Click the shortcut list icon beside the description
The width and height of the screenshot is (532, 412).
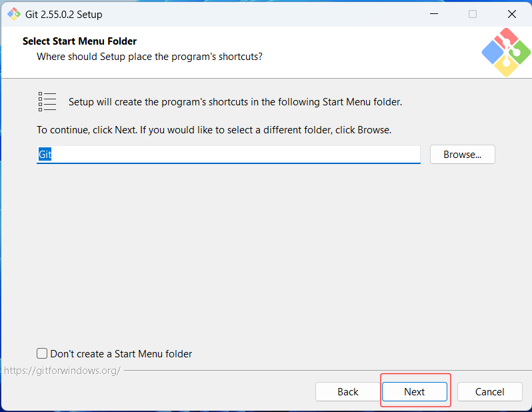pyautogui.click(x=47, y=101)
